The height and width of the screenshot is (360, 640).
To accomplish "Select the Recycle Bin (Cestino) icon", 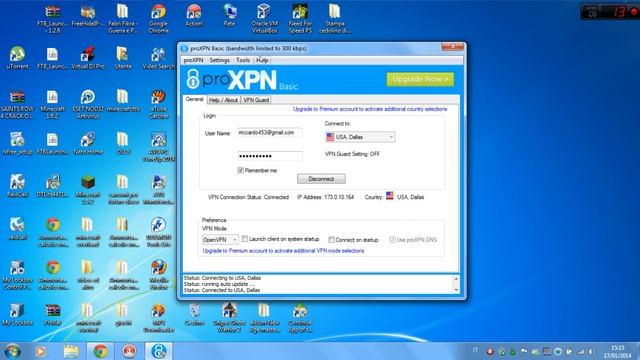I will (194, 315).
